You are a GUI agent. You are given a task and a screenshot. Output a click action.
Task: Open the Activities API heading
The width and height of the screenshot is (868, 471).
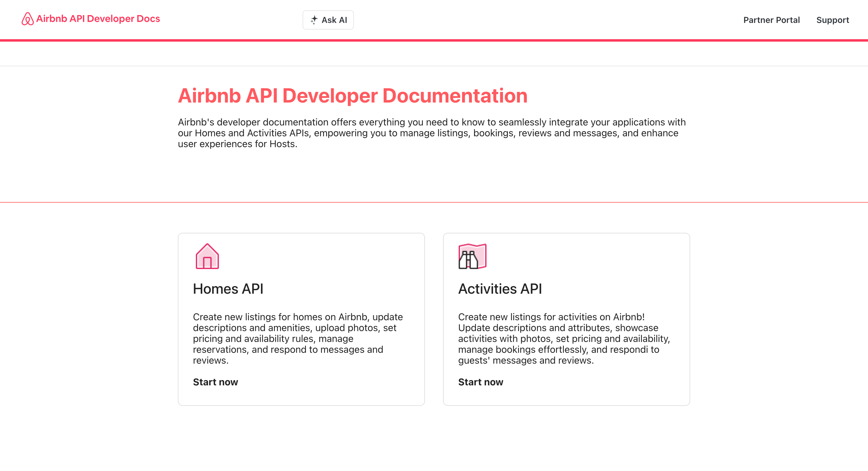pyautogui.click(x=500, y=289)
